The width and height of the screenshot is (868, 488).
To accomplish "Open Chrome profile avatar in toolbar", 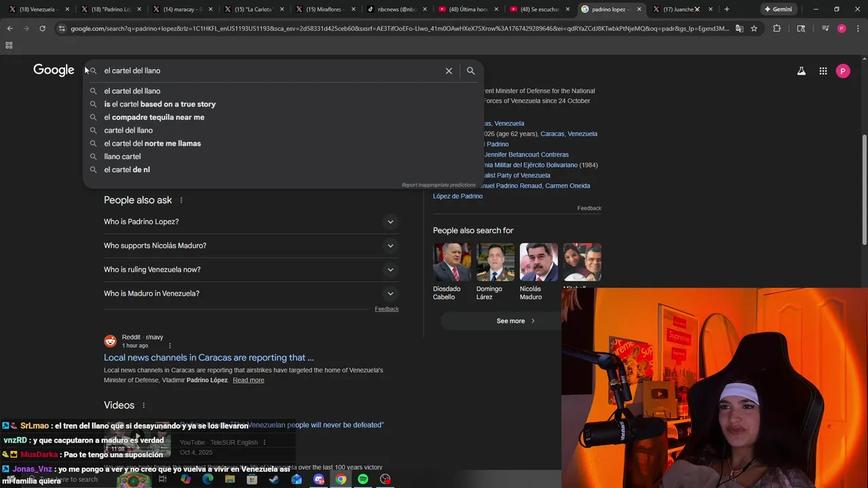I will tap(842, 28).
